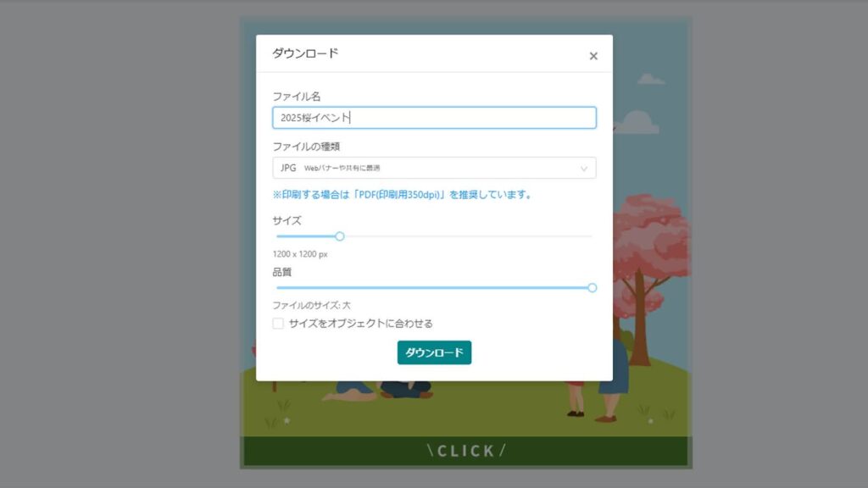The image size is (868, 488).
Task: Close the ダウンロード dialog with the X
Action: (x=593, y=56)
